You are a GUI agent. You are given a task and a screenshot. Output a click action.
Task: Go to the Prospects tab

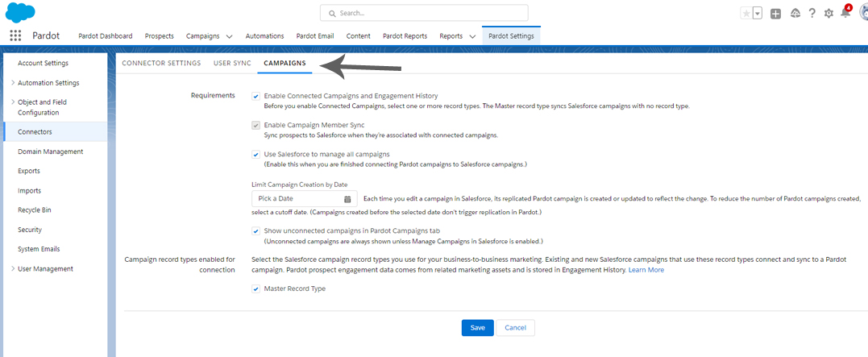coord(160,36)
